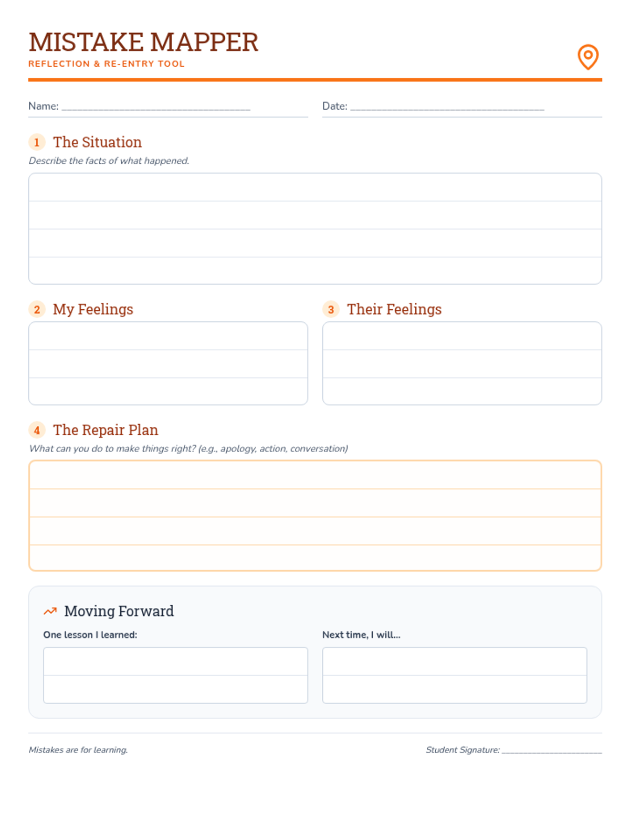Click inside the My Feelings box
The height and width of the screenshot is (840, 630).
click(x=168, y=363)
